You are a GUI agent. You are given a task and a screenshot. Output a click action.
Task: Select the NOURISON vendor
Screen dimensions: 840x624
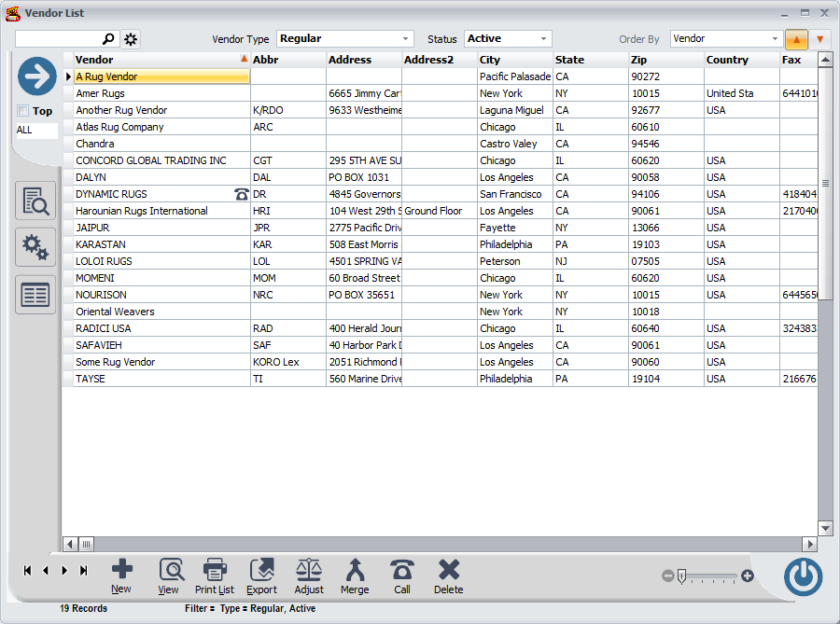coord(161,295)
